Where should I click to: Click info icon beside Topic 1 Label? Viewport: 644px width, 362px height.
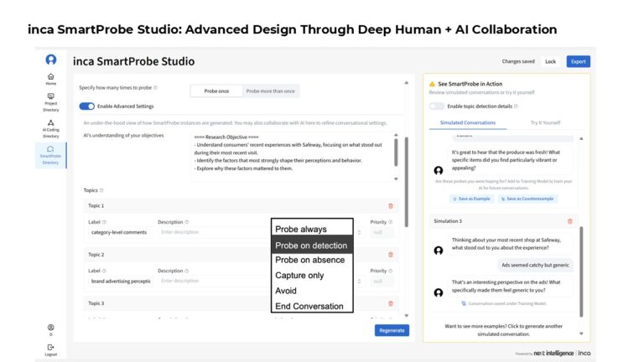tap(104, 222)
